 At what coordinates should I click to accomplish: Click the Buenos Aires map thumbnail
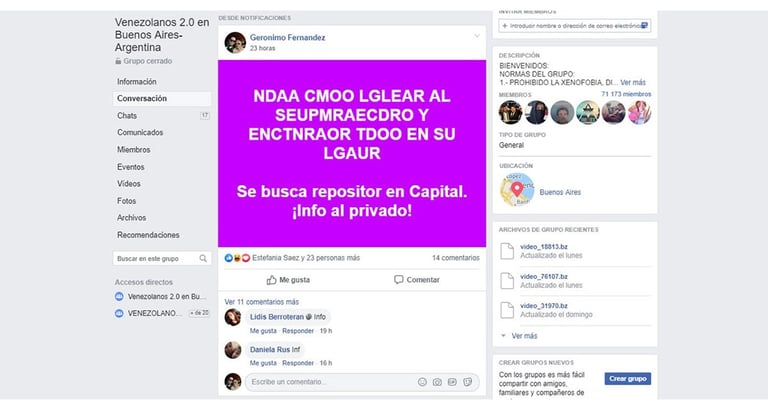point(517,190)
